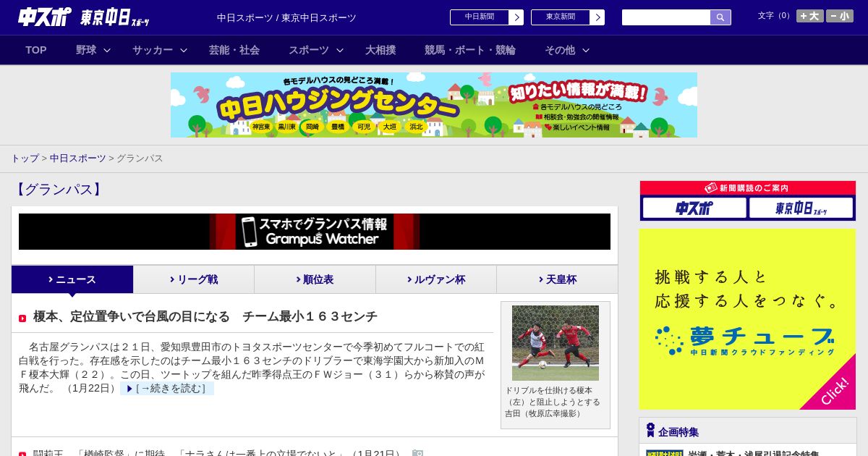Click the Chunichi Sports logo

(x=45, y=17)
